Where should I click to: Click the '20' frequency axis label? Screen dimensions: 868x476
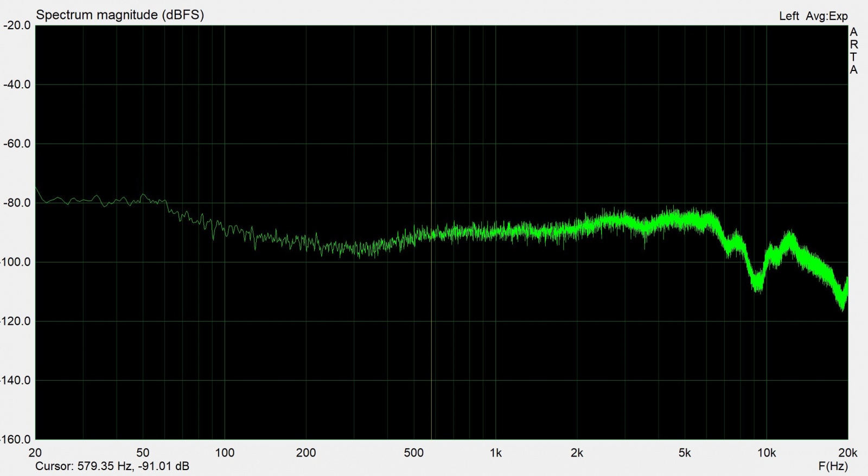click(x=35, y=453)
